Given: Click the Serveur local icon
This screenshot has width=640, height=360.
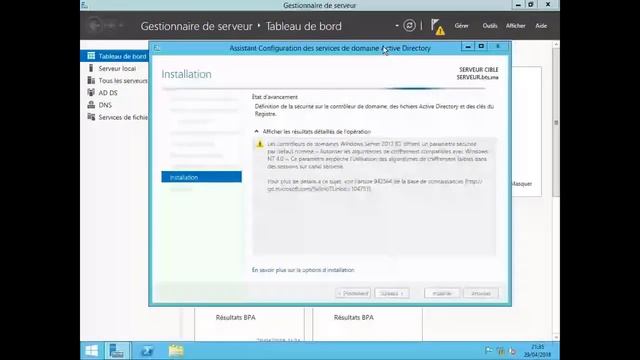Looking at the screenshot, I should click(x=91, y=68).
